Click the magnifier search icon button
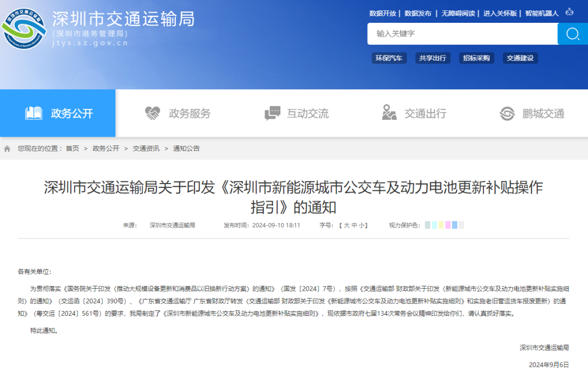 tap(573, 34)
